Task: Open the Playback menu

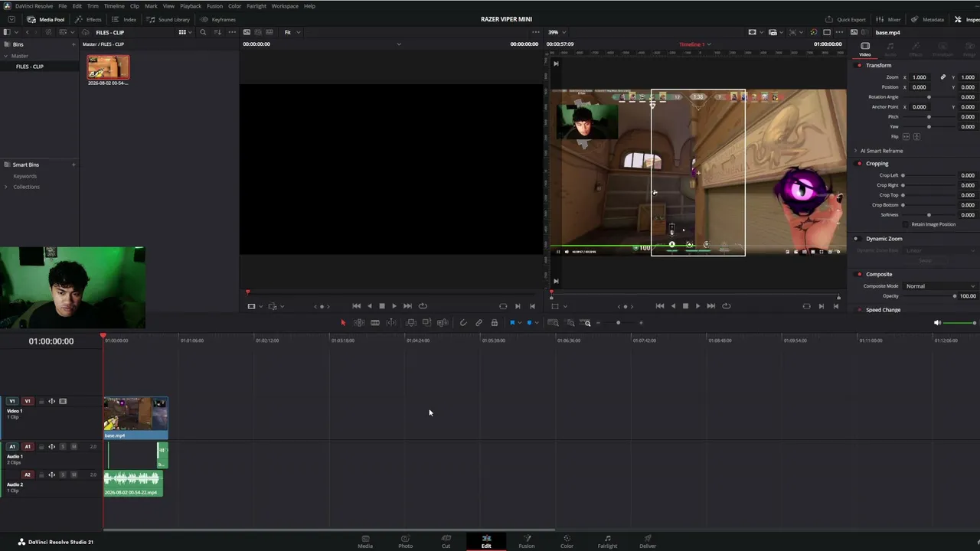Action: click(x=191, y=6)
